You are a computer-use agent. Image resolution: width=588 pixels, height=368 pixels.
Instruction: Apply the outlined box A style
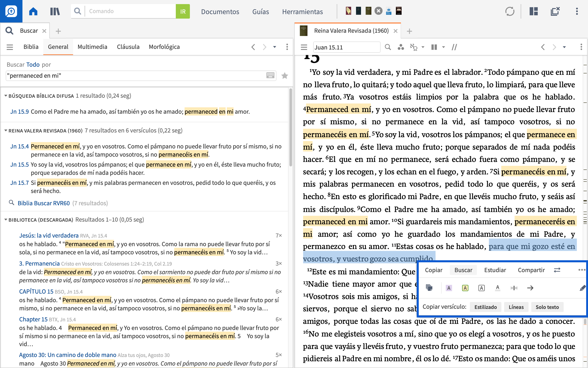(481, 288)
